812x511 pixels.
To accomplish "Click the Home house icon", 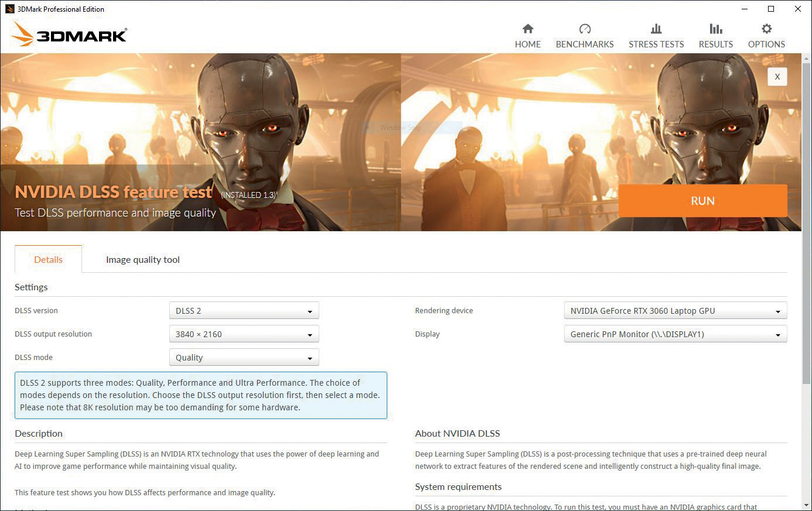I will click(528, 29).
